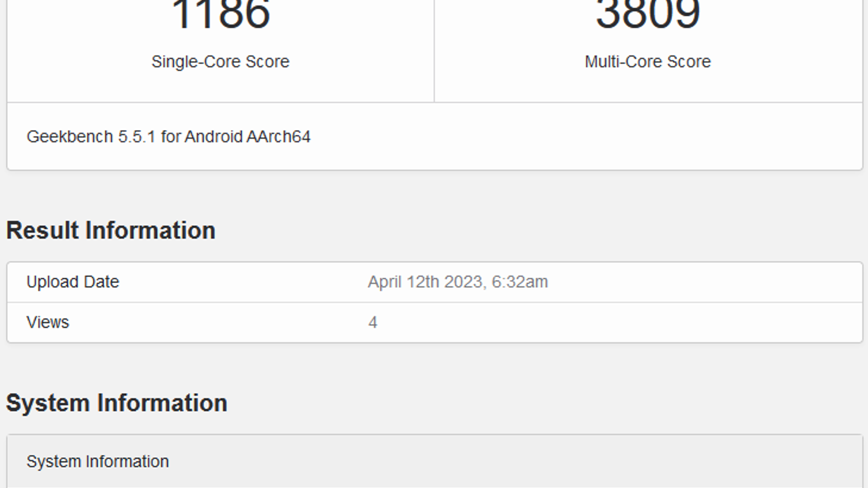Screen dimensions: 868x488
Task: Click the 1186 single-core score number
Action: (220, 14)
